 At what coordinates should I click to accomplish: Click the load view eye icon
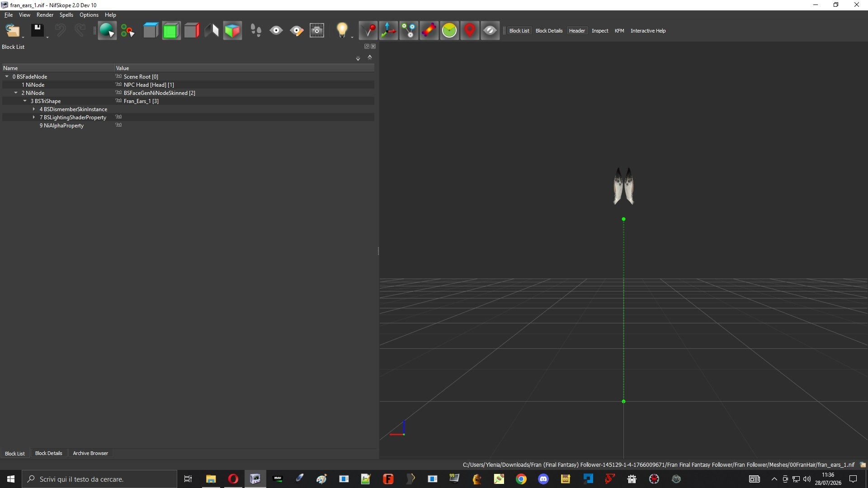(x=276, y=31)
